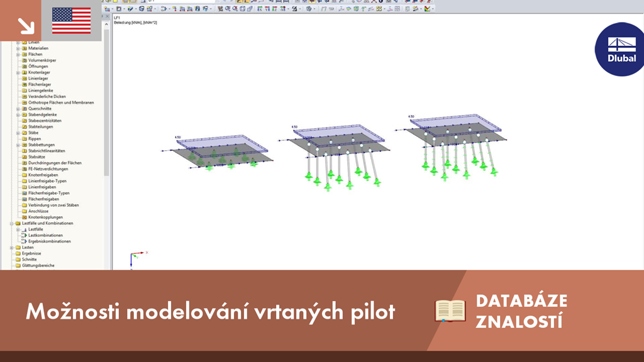The image size is (644, 362).
Task: Expand the Lastfälle sub-node
Action: (18, 229)
